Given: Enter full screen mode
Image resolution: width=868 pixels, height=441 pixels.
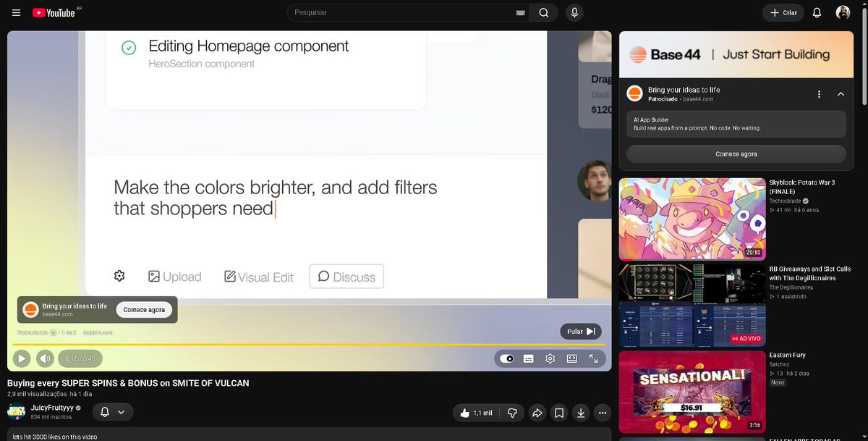Looking at the screenshot, I should [x=594, y=358].
